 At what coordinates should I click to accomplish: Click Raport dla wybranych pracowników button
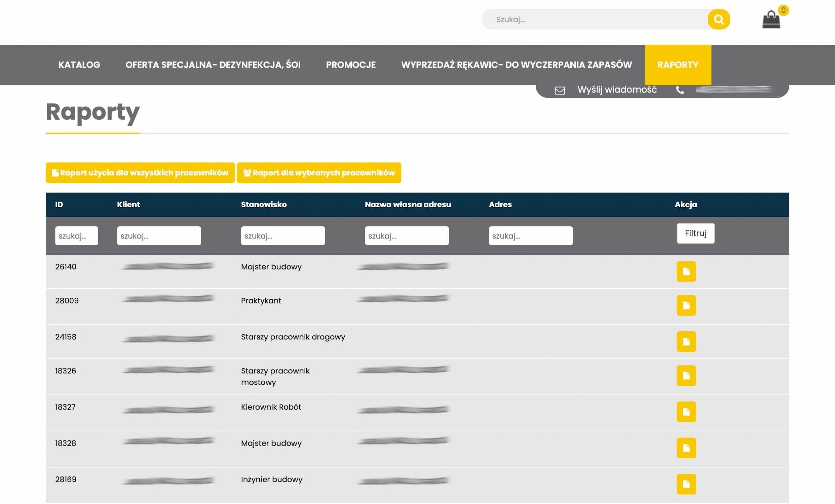[318, 173]
